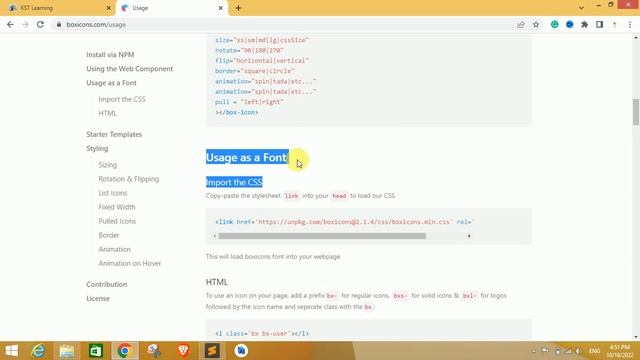640x360 pixels.
Task: Click code block scrollbar left arrow
Action: click(215, 236)
